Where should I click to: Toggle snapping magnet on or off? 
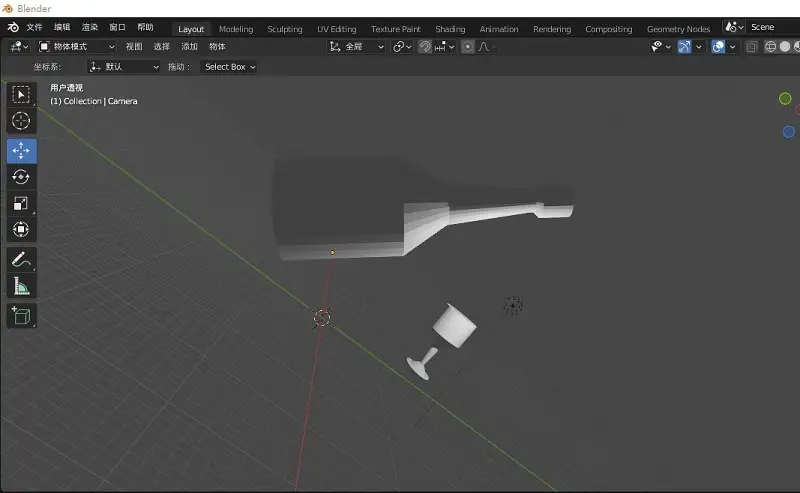(425, 47)
